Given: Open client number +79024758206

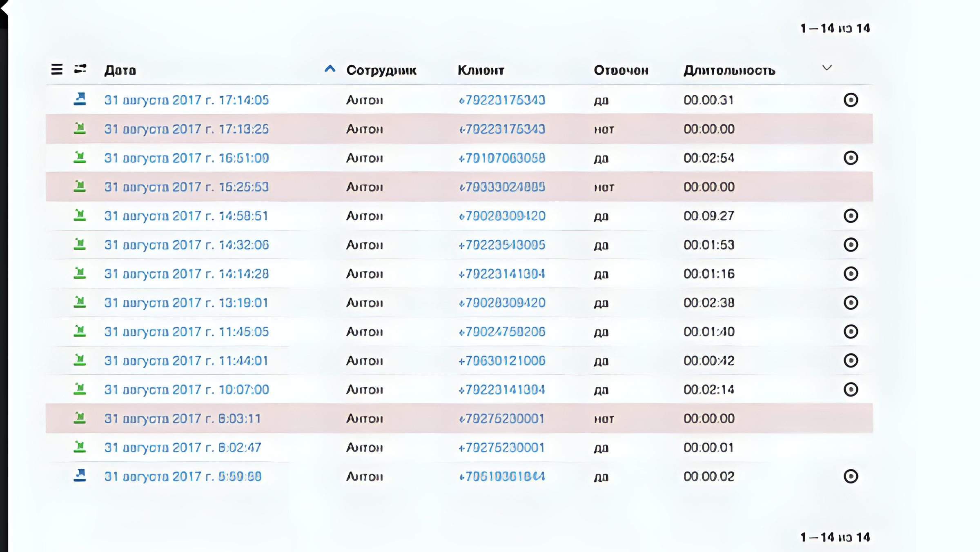Looking at the screenshot, I should click(x=502, y=332).
